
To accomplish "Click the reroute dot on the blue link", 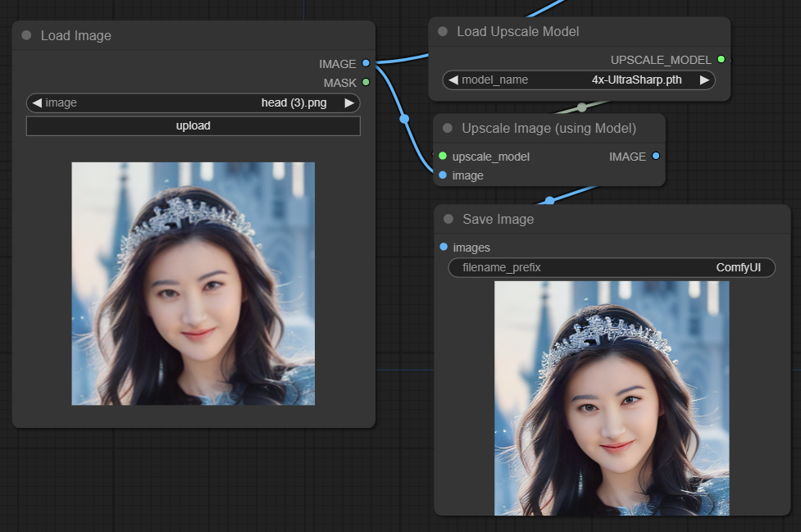I will (404, 119).
